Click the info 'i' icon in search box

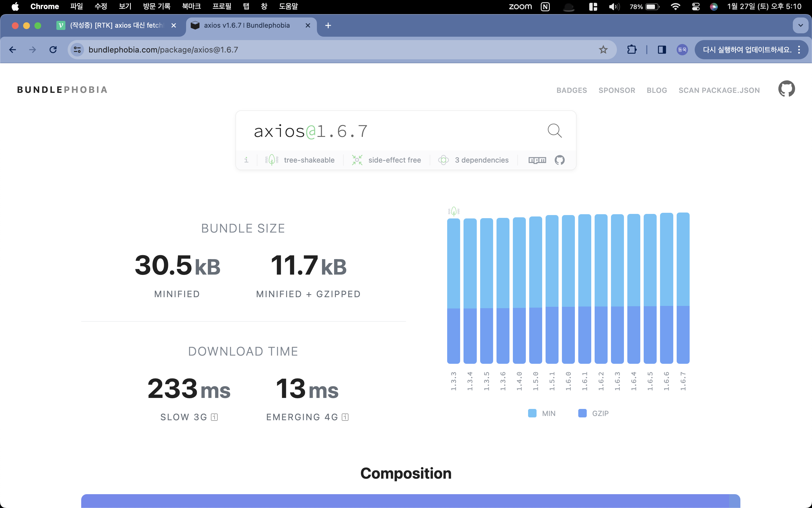[246, 160]
